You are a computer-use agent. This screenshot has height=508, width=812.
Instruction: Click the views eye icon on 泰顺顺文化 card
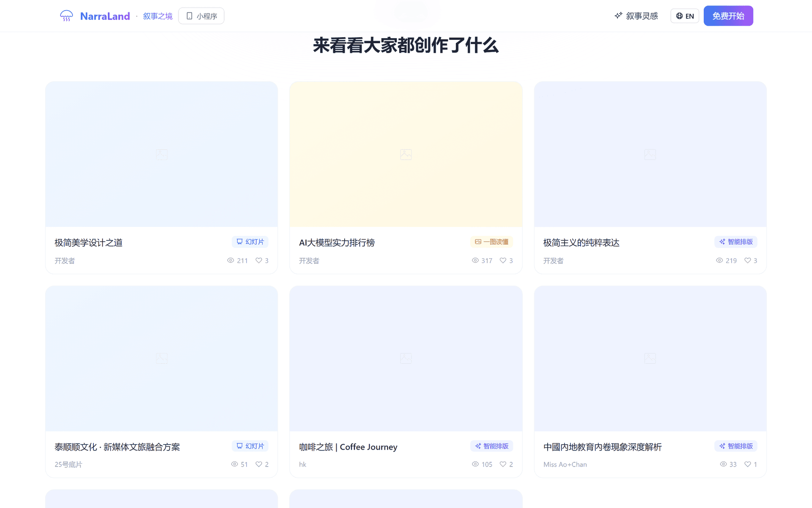pos(235,464)
